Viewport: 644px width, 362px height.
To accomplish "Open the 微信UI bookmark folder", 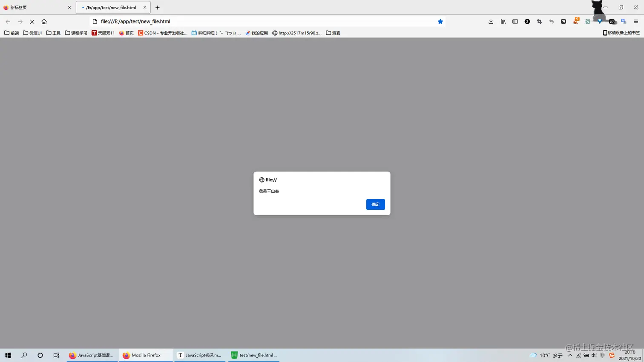I will [x=32, y=33].
